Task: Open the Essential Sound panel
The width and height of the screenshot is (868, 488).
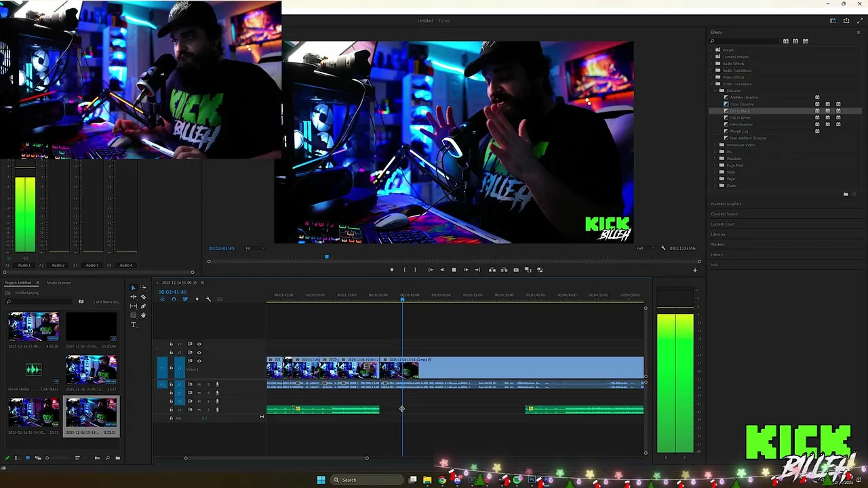Action: [x=724, y=214]
